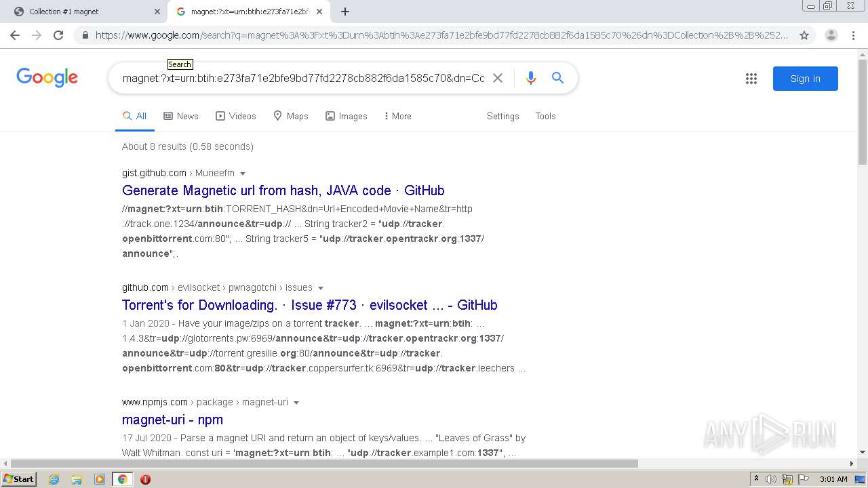
Task: Open search Settings
Action: click(x=503, y=116)
